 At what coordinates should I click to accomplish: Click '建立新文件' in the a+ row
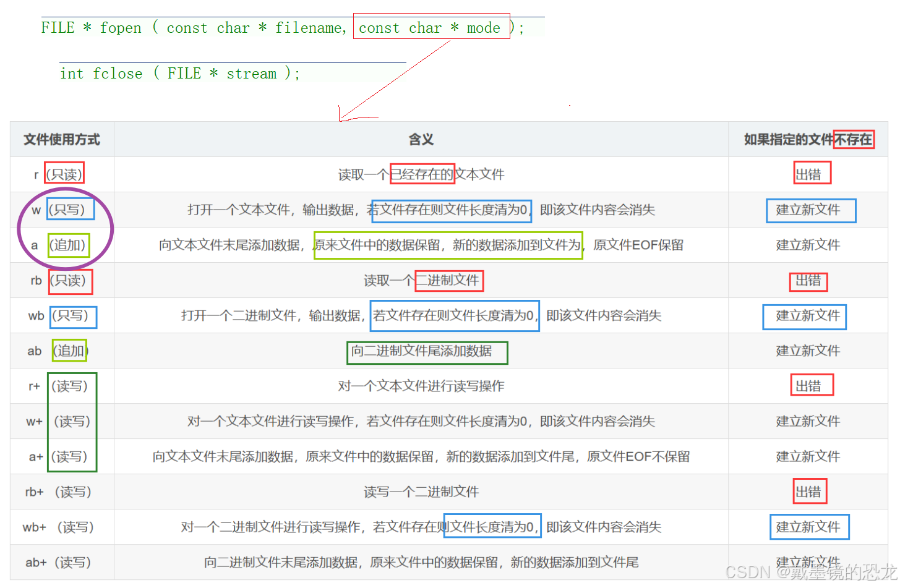click(808, 457)
